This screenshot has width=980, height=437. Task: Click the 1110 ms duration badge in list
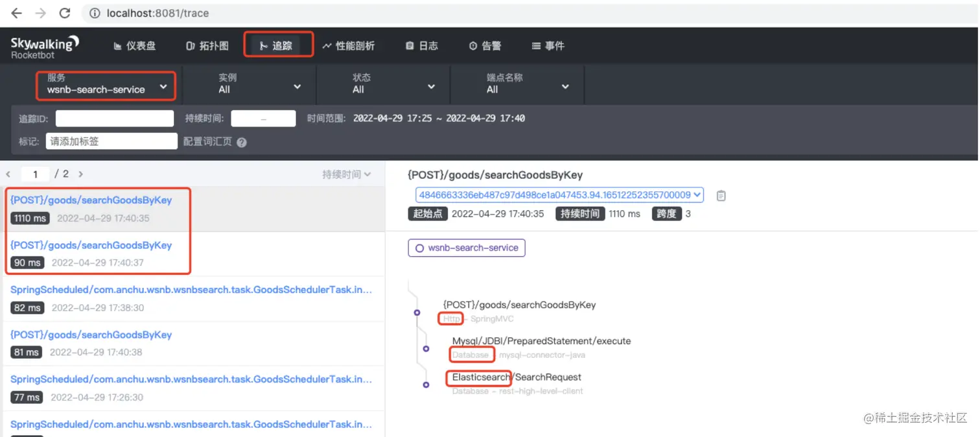click(x=30, y=218)
